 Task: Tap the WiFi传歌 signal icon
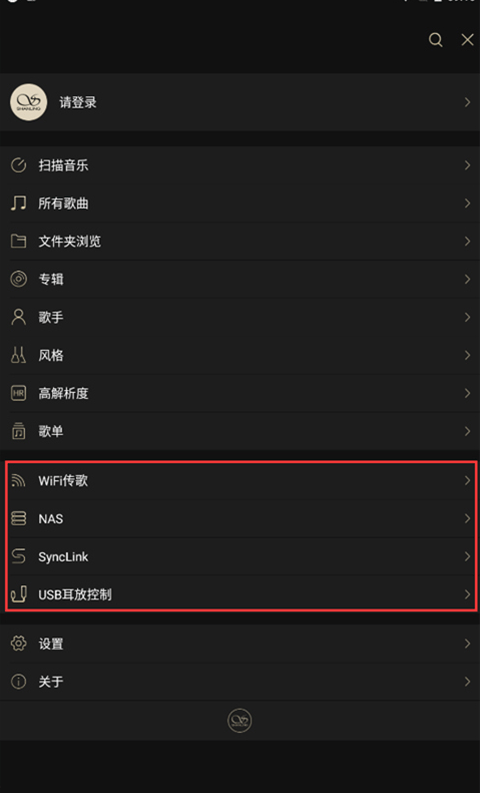pyautogui.click(x=18, y=480)
